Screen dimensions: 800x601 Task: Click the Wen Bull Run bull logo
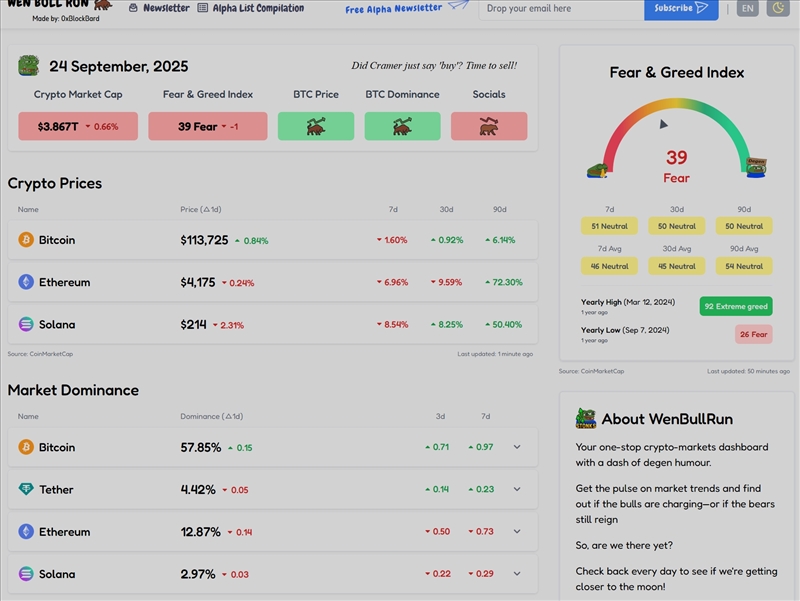(x=104, y=5)
